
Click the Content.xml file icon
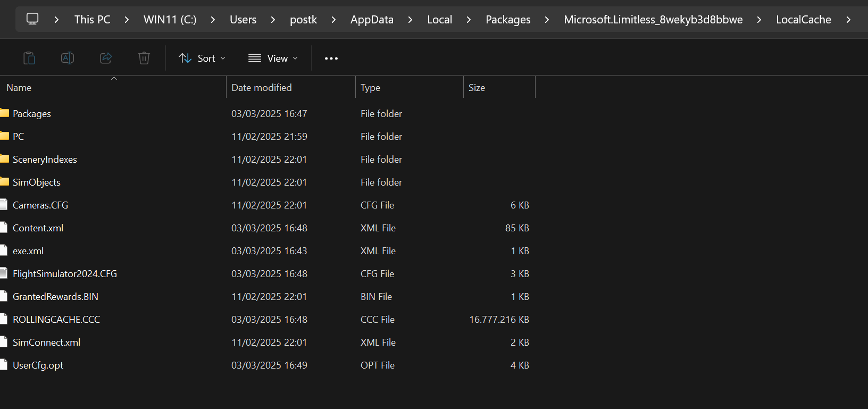pos(4,228)
